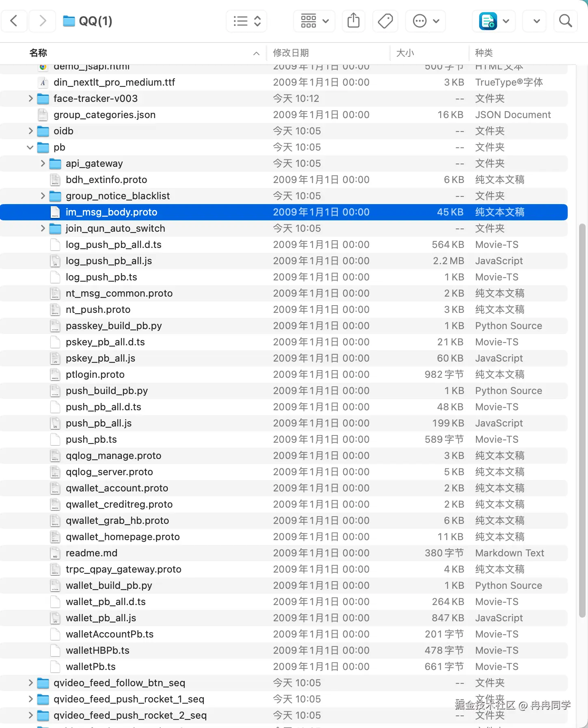Select the file qqlog_server.proto
Image resolution: width=588 pixels, height=728 pixels.
click(284, 472)
